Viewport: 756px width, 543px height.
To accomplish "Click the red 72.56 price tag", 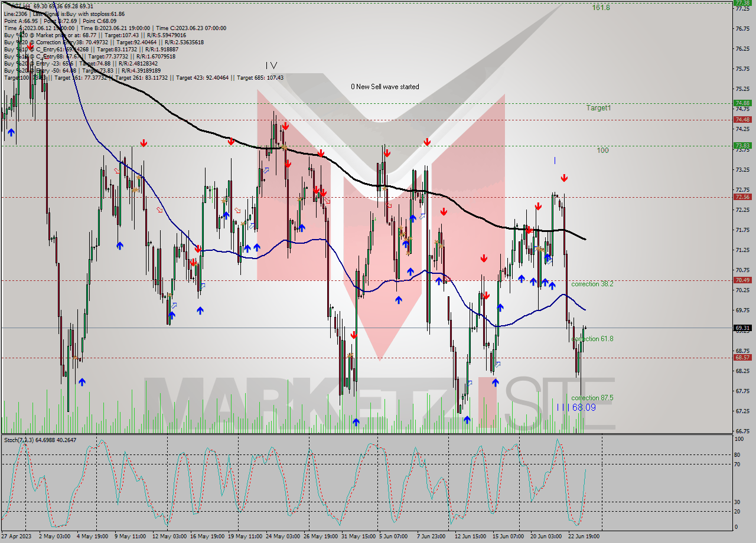I will 742,197.
